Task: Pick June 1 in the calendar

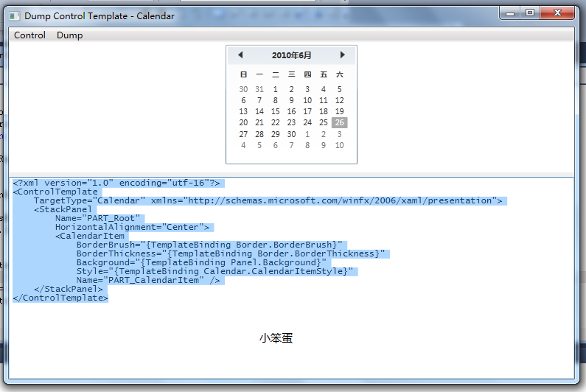Action: tap(276, 89)
